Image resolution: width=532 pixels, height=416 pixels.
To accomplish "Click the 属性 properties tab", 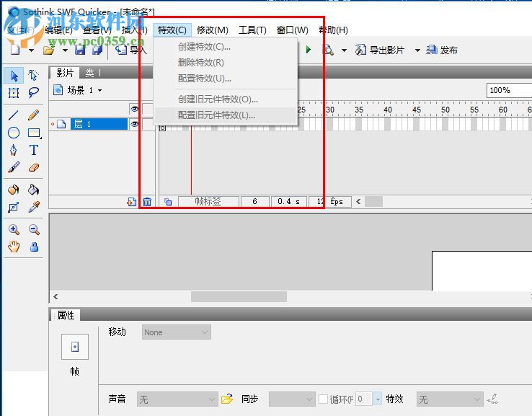I will pyautogui.click(x=66, y=315).
